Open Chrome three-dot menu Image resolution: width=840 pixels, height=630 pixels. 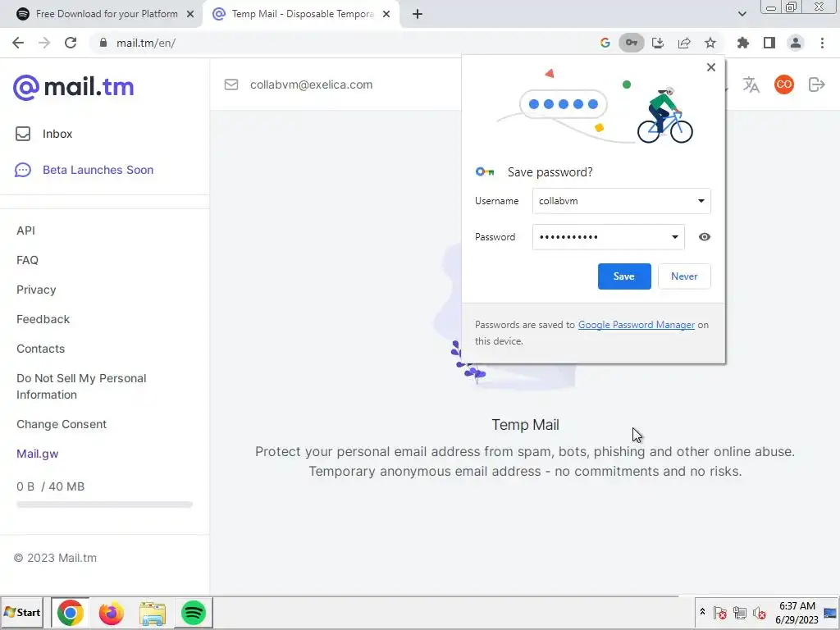[822, 43]
